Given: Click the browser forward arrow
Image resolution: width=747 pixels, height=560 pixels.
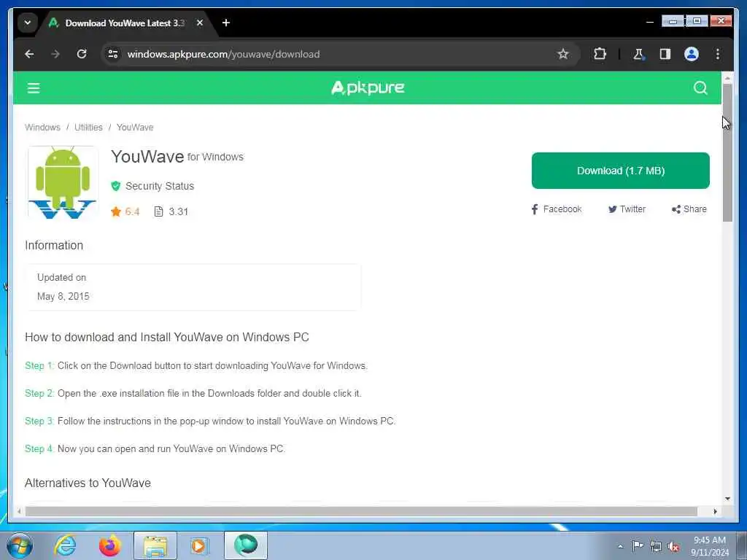Looking at the screenshot, I should pyautogui.click(x=55, y=54).
